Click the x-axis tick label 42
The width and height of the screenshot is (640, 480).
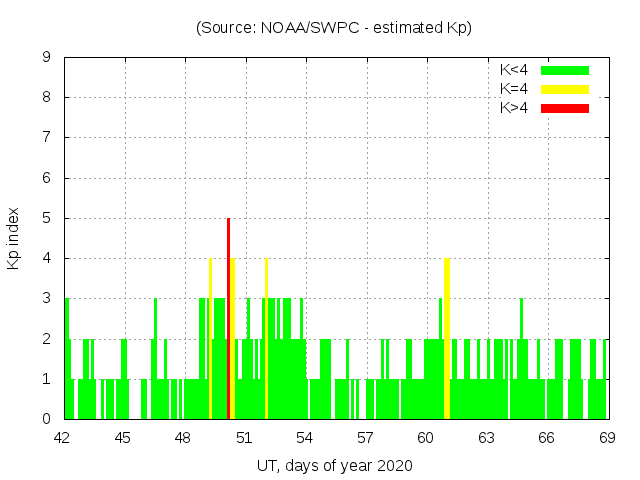pyautogui.click(x=63, y=438)
